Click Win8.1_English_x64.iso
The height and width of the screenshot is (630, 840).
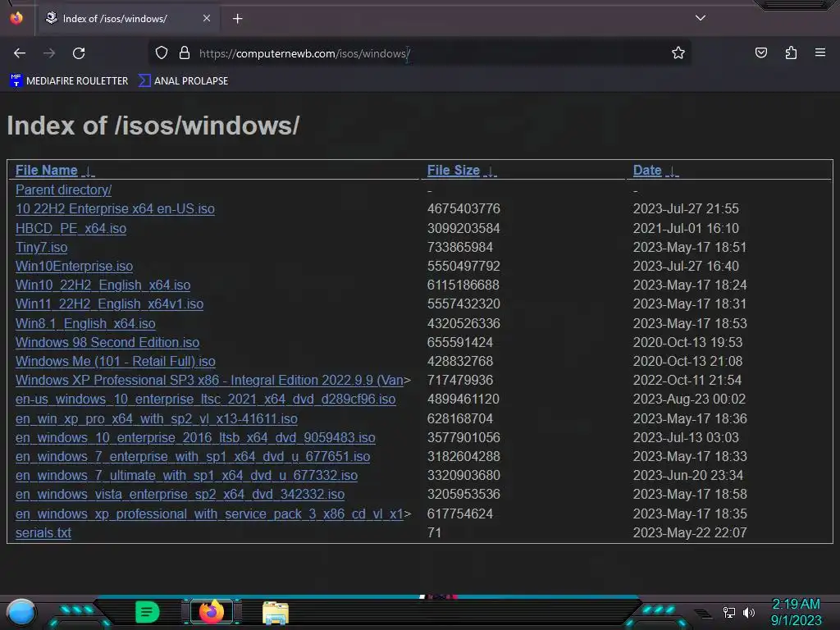(85, 323)
